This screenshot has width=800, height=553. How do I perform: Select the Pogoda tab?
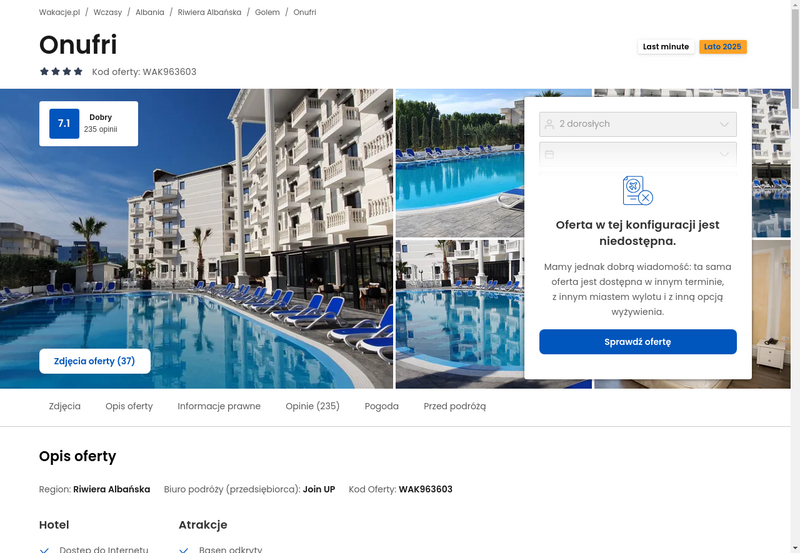[382, 406]
